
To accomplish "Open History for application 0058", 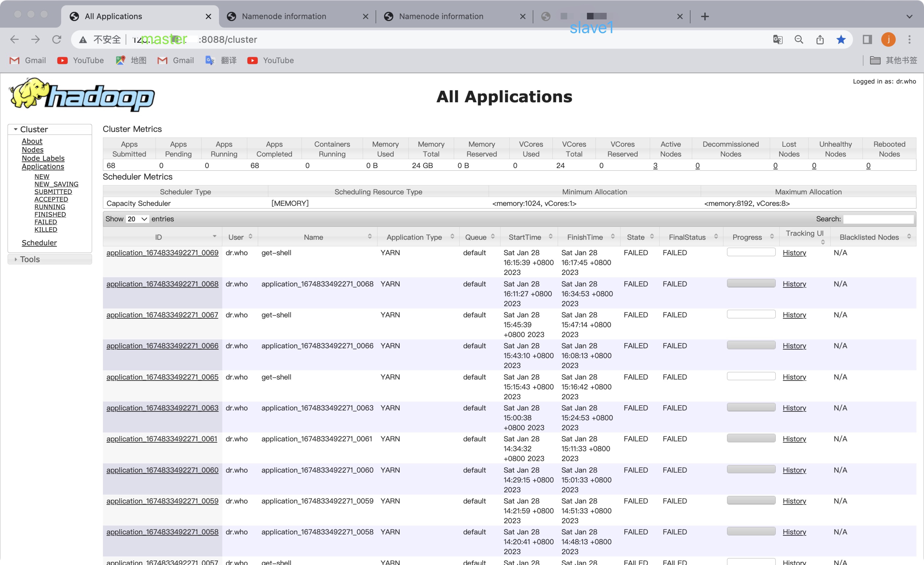I will pos(794,532).
